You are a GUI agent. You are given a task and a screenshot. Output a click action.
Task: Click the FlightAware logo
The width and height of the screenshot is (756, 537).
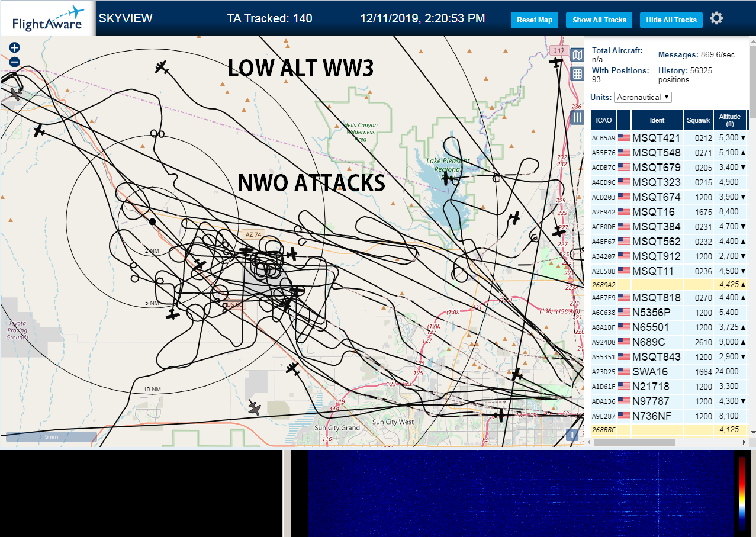point(48,18)
